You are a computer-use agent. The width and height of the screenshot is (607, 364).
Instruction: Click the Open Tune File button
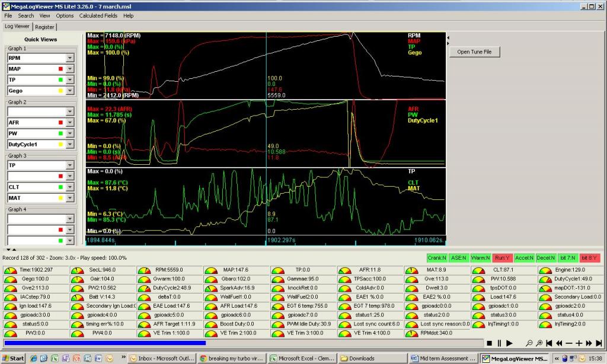pyautogui.click(x=474, y=52)
